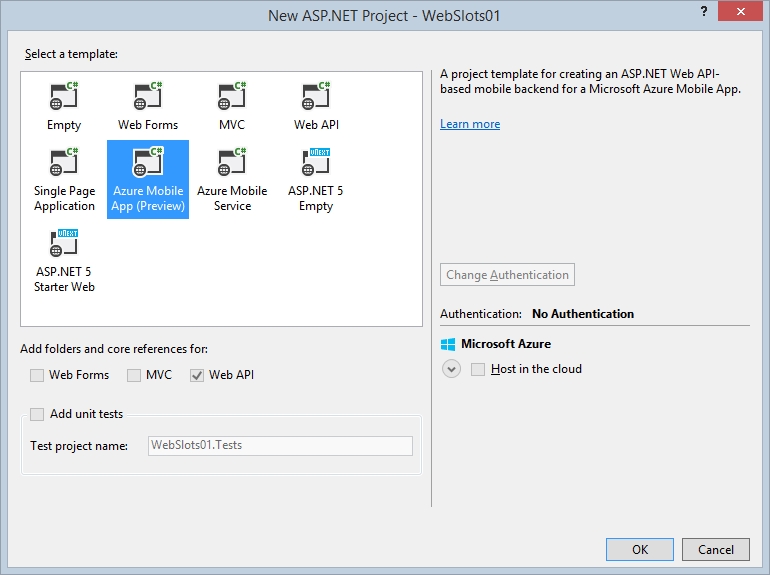
Task: Click the Microsoft Azure heading text
Action: click(x=506, y=344)
